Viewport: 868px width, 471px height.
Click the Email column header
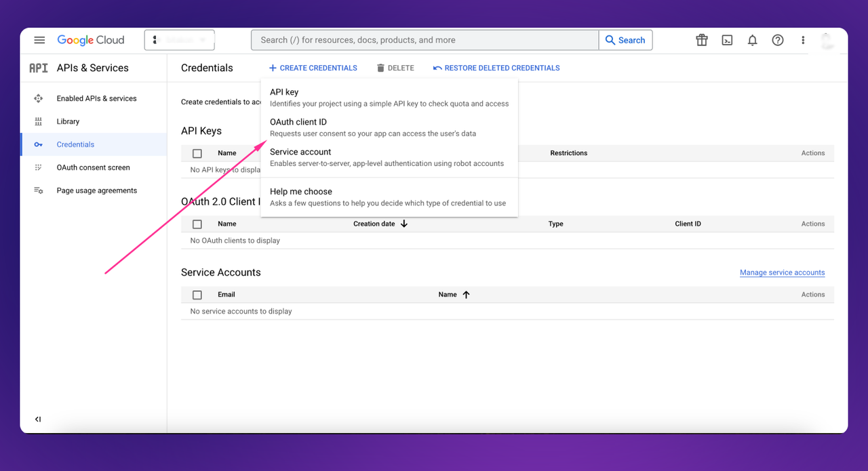226,295
